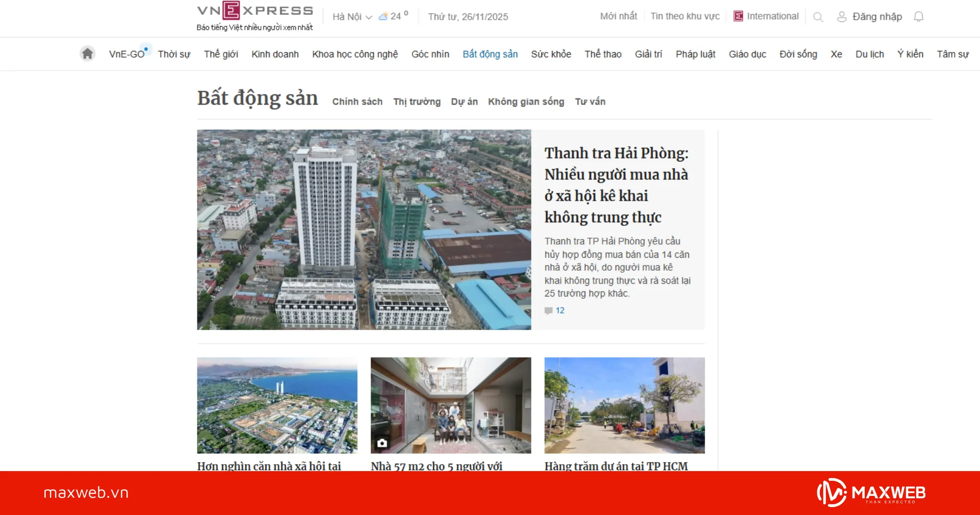Switch to the Dự án subcategory tab

(464, 102)
